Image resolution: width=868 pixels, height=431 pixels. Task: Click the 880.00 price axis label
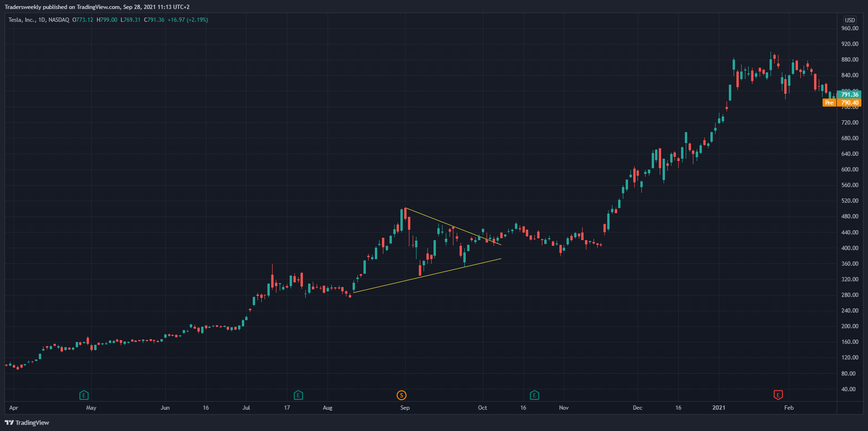[x=850, y=60]
